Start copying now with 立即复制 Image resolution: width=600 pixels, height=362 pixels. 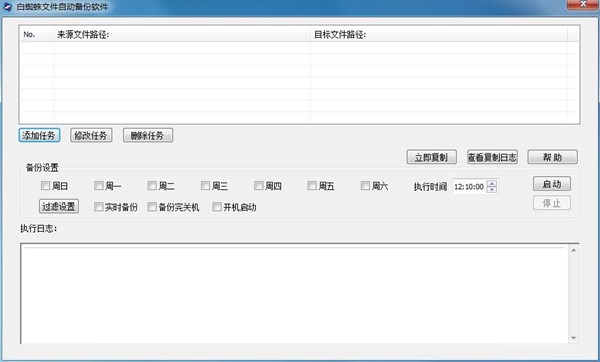pyautogui.click(x=431, y=157)
